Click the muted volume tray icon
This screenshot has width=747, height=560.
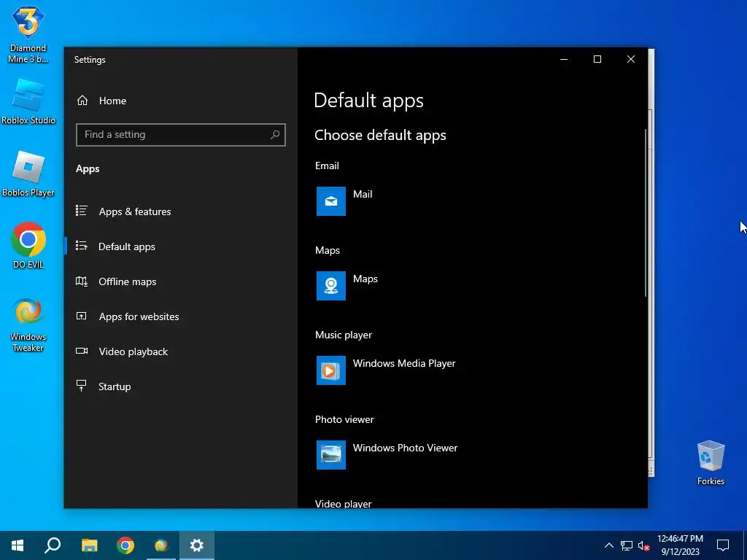coord(643,545)
